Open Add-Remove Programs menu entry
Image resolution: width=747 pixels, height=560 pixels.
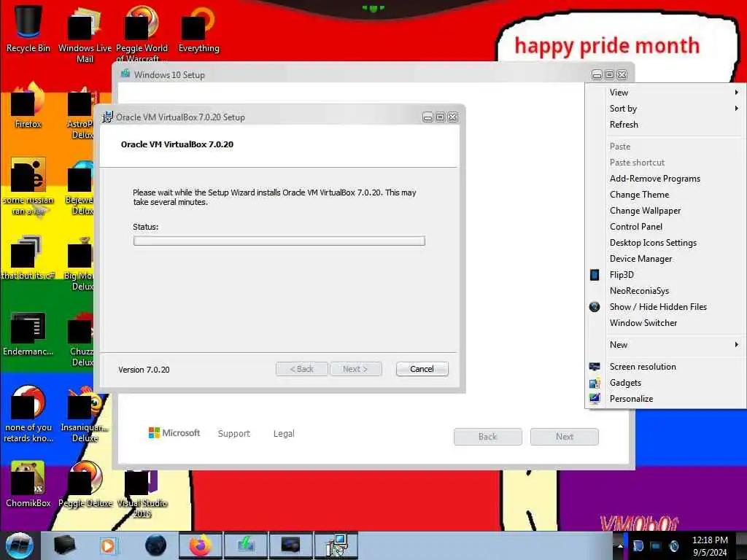coord(665,179)
